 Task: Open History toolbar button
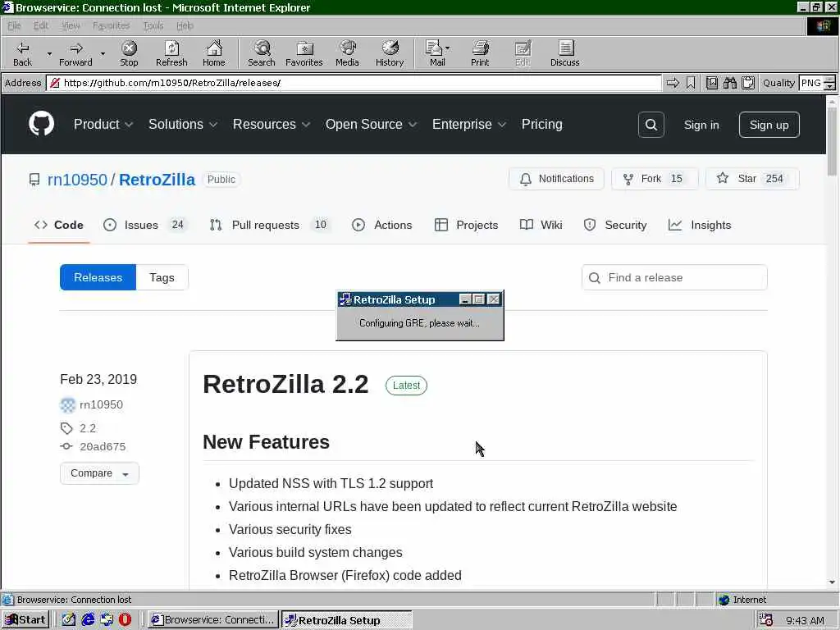pyautogui.click(x=390, y=53)
